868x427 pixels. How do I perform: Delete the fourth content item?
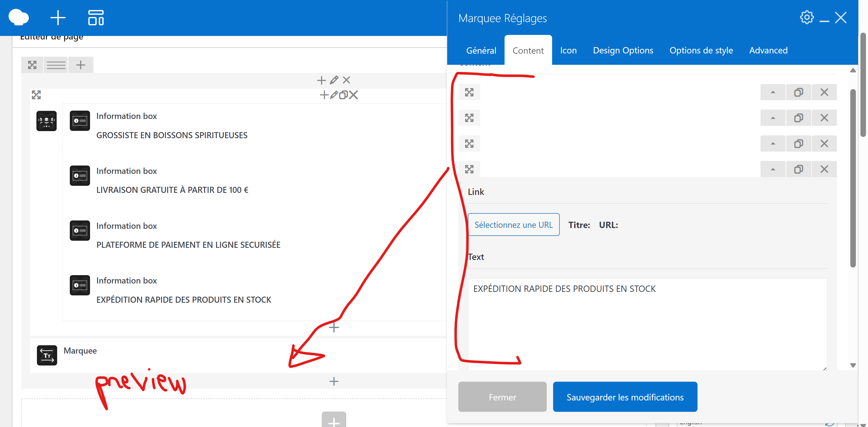(x=824, y=169)
